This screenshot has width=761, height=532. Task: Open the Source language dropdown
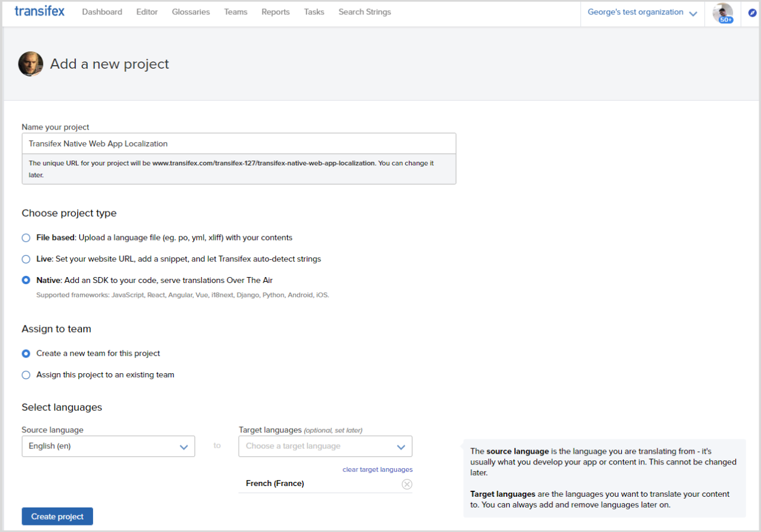tap(108, 447)
